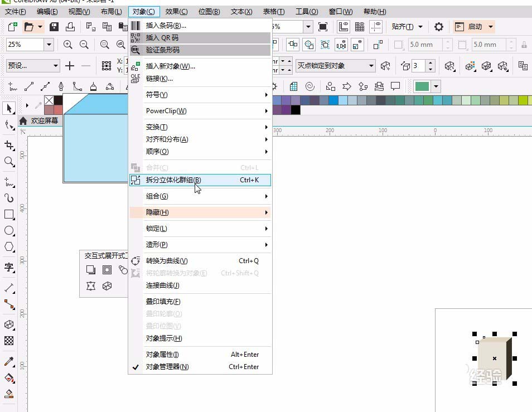Screen dimensions: 532x412
Task: Open the File menu
Action: (x=15, y=12)
